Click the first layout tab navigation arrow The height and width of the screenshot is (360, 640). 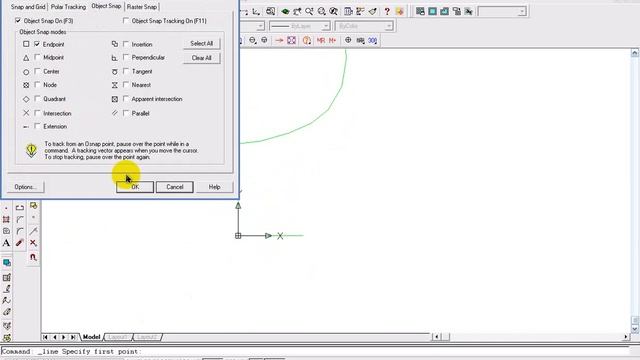(x=45, y=337)
